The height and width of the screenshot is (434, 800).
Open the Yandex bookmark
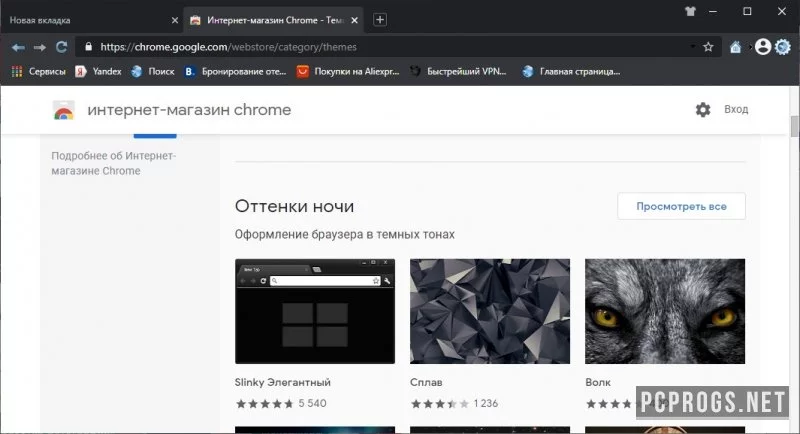[98, 71]
